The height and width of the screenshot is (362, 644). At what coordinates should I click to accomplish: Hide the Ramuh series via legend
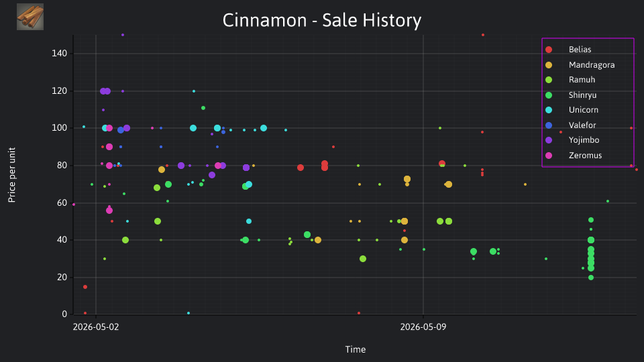582,80
